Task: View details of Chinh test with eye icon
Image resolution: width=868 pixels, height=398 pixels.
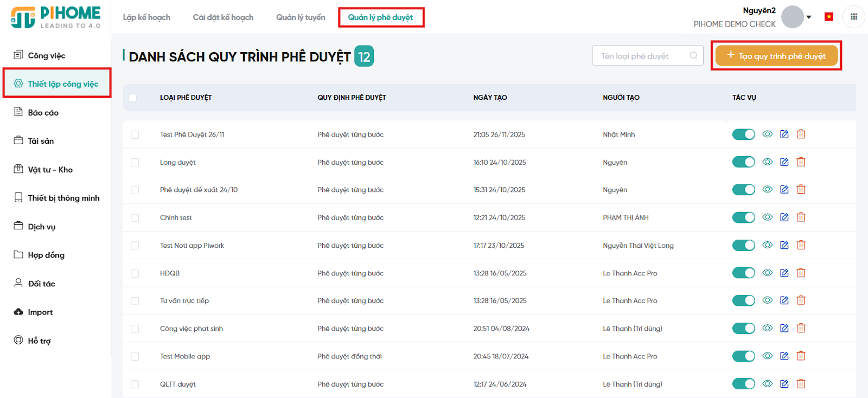Action: 767,217
